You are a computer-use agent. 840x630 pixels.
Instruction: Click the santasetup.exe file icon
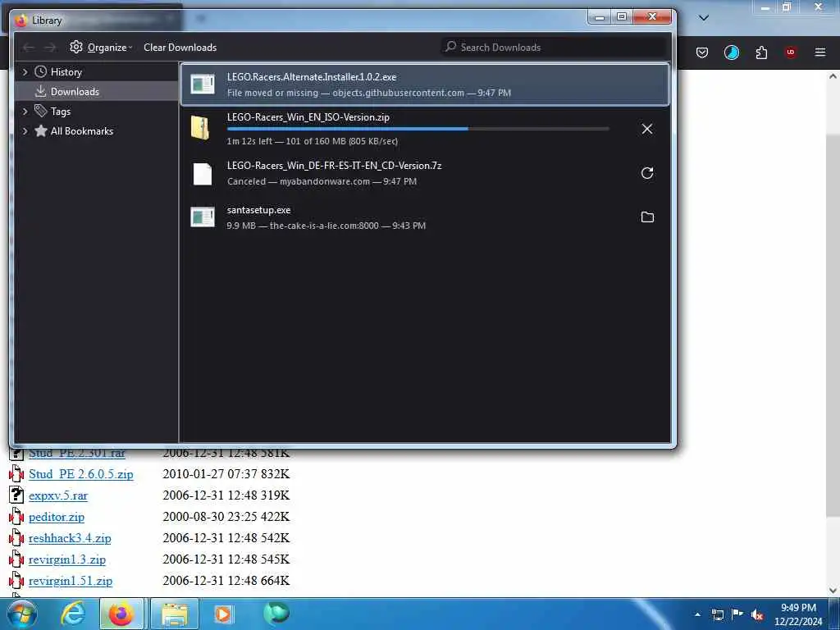pos(203,217)
